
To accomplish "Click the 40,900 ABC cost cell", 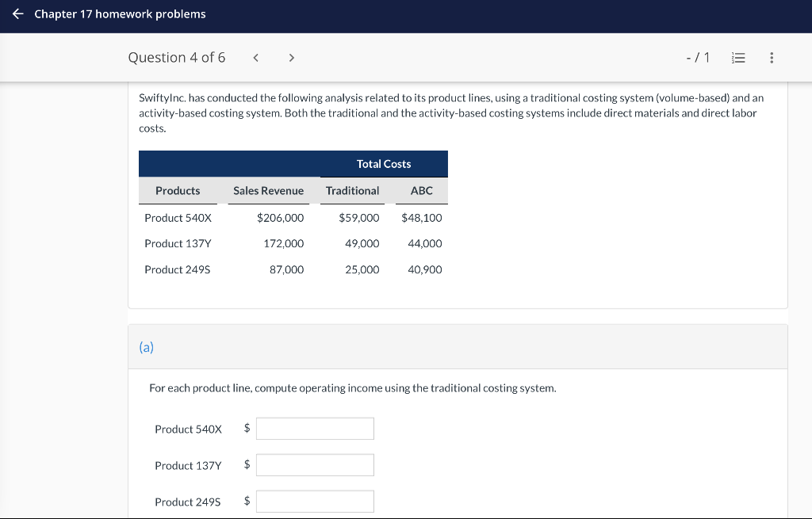I will pyautogui.click(x=425, y=269).
